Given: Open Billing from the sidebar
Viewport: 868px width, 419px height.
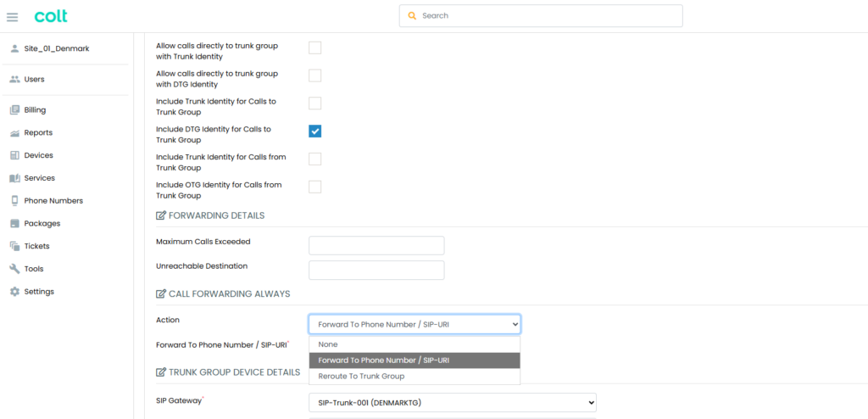Looking at the screenshot, I should [x=35, y=109].
